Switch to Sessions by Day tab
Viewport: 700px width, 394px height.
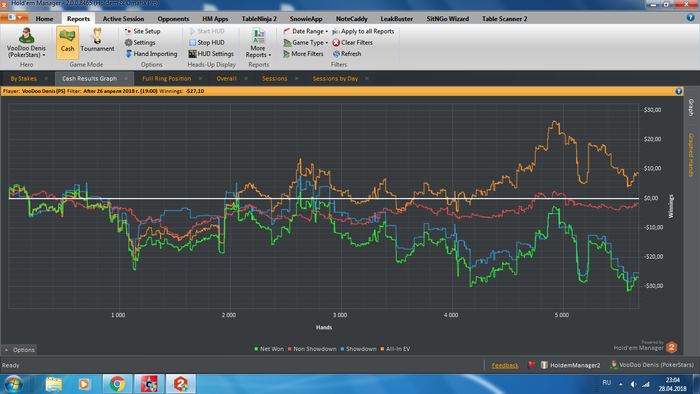point(335,79)
